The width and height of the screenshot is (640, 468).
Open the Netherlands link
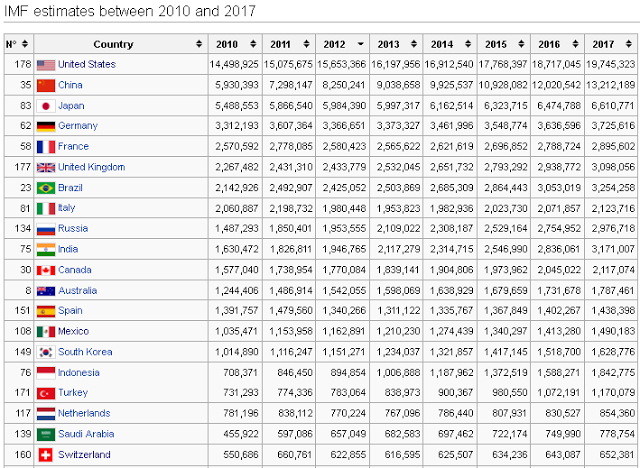point(84,413)
